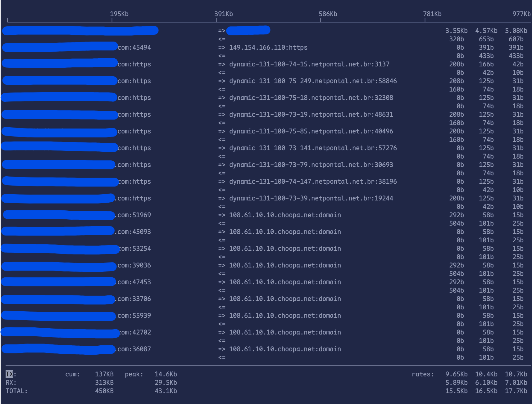Click the highlighted TX label
This screenshot has width=532, height=404.
point(9,374)
